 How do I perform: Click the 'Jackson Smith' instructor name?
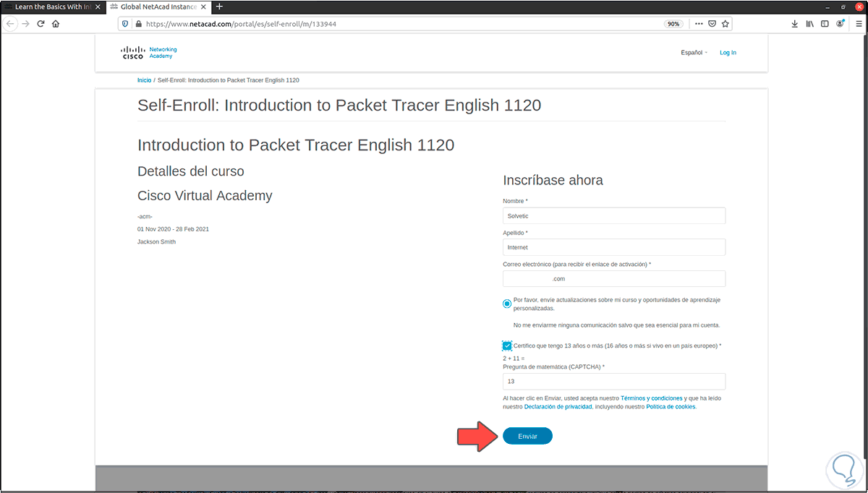[x=156, y=241]
